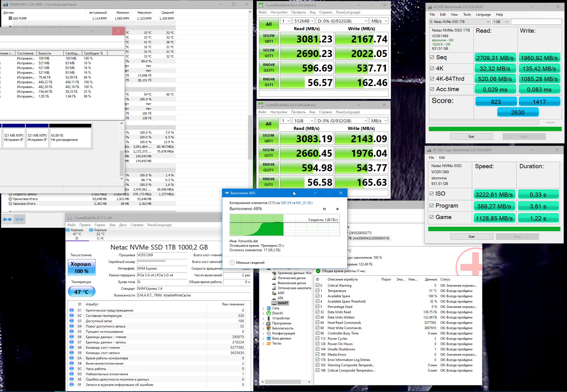Pause the file copy operation
Screen dimensions: 567x392
[x=324, y=209]
